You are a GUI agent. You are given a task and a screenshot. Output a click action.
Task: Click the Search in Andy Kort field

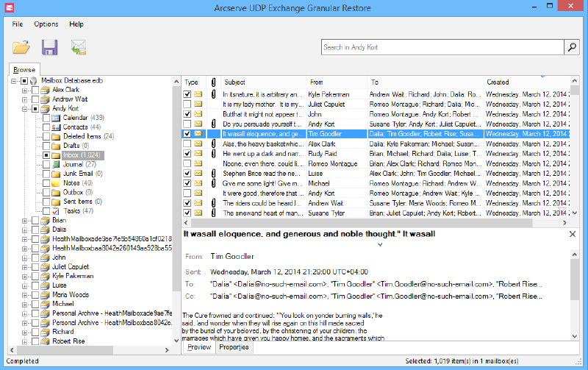(442, 47)
